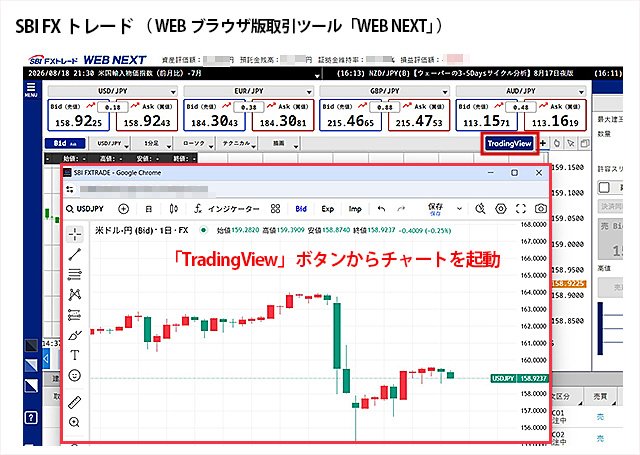Open the 日 interval selector
Image resolution: width=640 pixels, height=455 pixels.
coord(149,209)
